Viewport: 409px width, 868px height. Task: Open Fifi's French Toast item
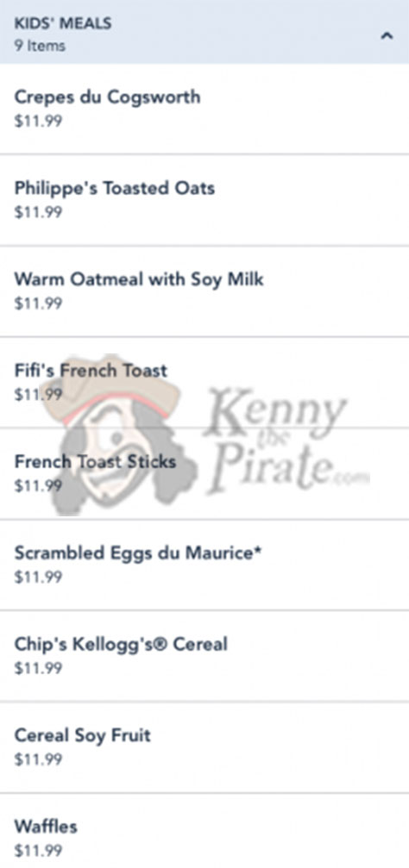204,382
